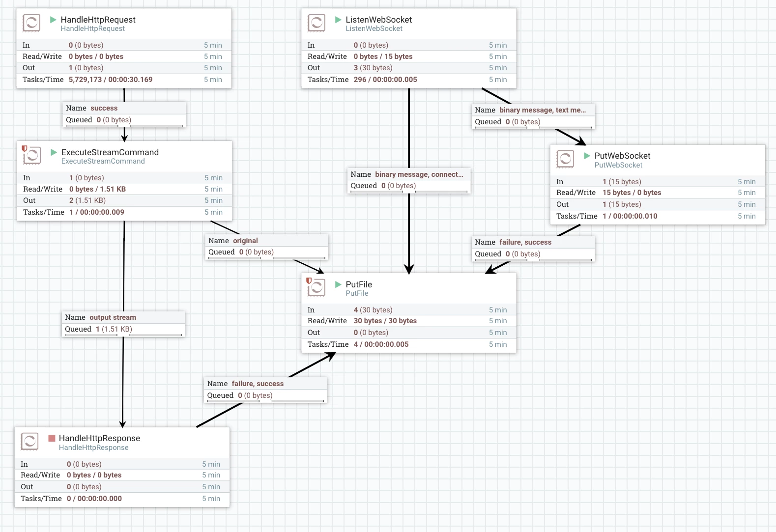Image resolution: width=776 pixels, height=532 pixels.
Task: Click ListenWebSocket Out value 3 (30 bytes)
Action: (x=373, y=68)
